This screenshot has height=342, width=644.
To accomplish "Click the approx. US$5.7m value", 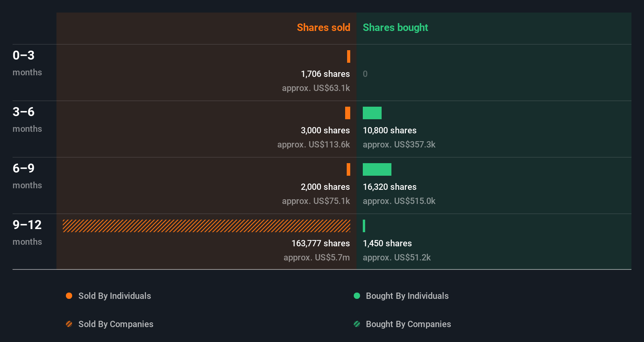I will [317, 258].
